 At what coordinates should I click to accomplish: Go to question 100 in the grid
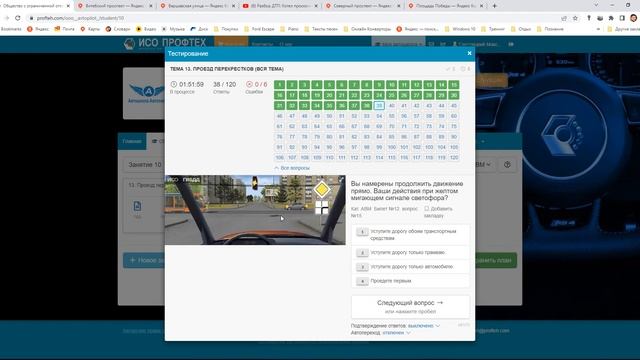click(391, 147)
